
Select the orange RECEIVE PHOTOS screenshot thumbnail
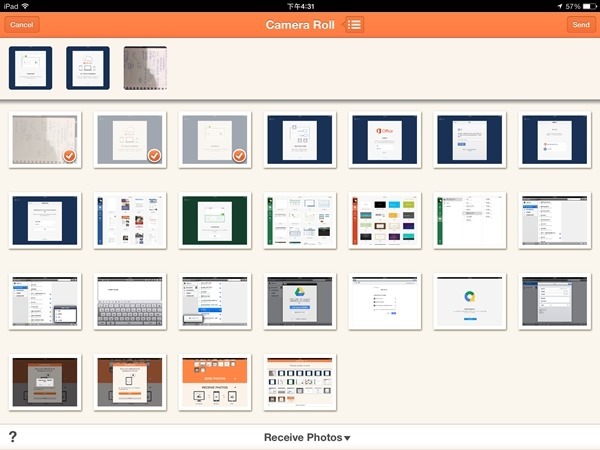[214, 382]
